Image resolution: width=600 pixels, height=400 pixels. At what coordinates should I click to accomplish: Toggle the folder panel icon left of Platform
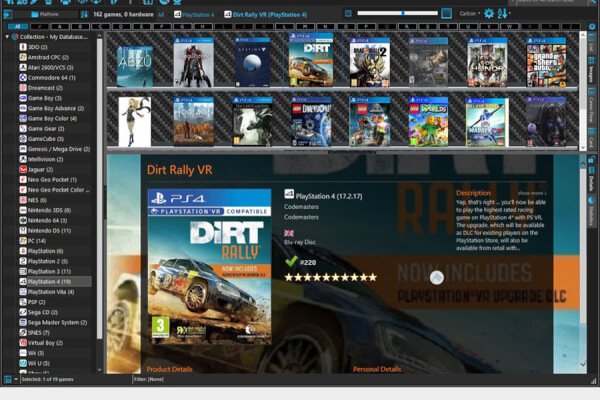click(8, 15)
